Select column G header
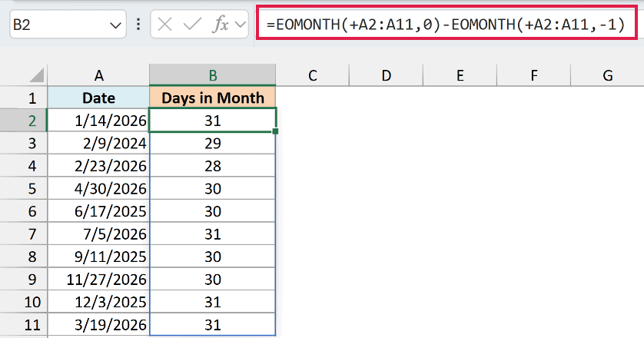644x338 pixels. tap(607, 75)
